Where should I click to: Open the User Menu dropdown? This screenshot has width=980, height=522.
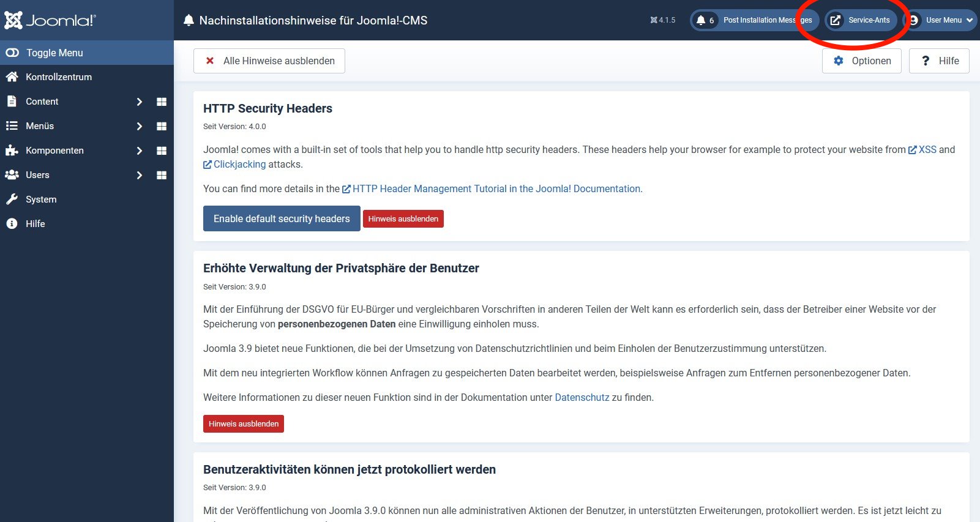[x=940, y=20]
